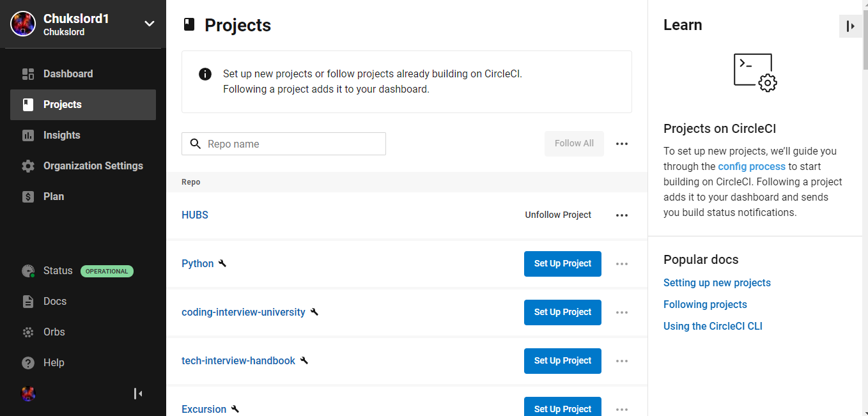Viewport: 868px width, 416px height.
Task: Open the ellipsis menu beside Follow All
Action: pyautogui.click(x=621, y=144)
